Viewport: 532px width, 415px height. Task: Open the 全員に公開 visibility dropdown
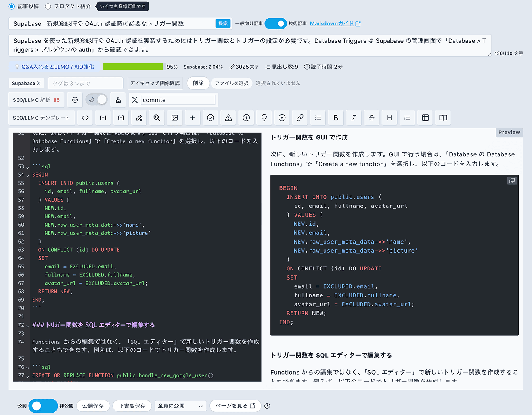(180, 406)
